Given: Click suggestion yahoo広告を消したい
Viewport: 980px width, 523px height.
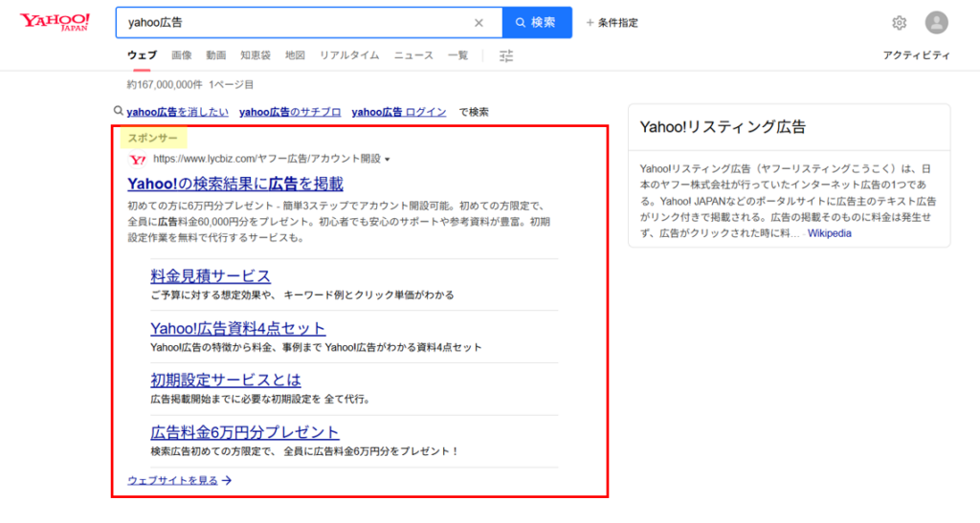Looking at the screenshot, I should tap(177, 112).
